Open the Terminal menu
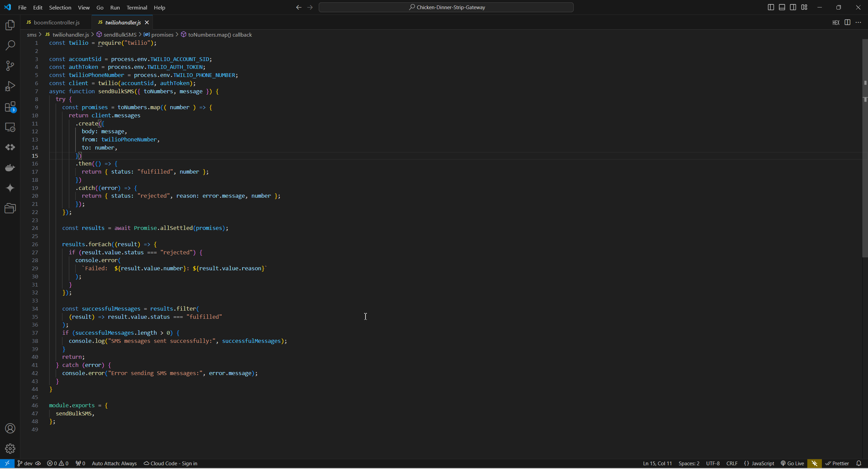 click(x=137, y=7)
